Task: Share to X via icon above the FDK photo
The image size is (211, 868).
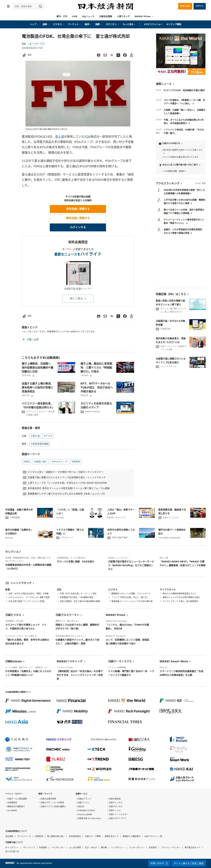Action: (118, 55)
